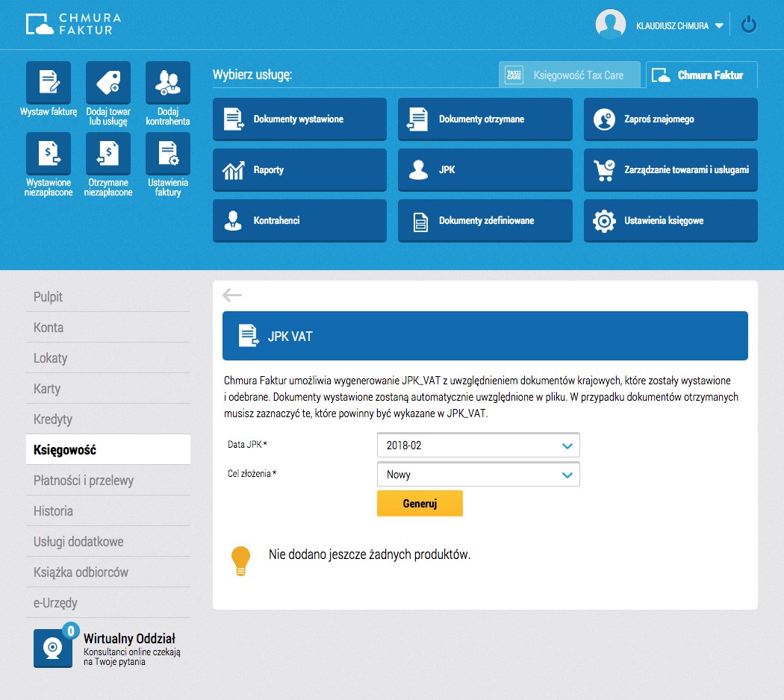Expand the Data JPK dropdown showing 2018-02
Screen dimensions: 784x700
coord(479,446)
